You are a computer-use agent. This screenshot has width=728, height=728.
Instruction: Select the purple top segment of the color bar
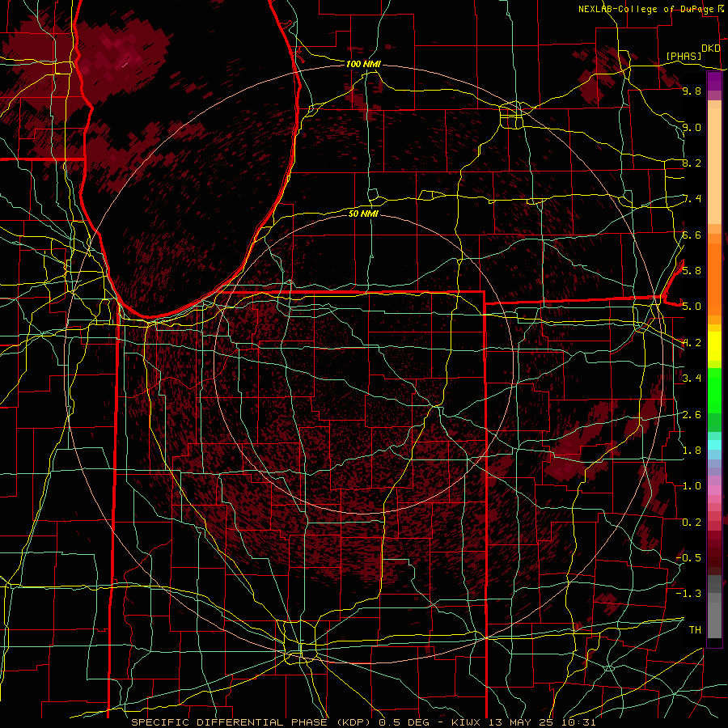point(714,82)
